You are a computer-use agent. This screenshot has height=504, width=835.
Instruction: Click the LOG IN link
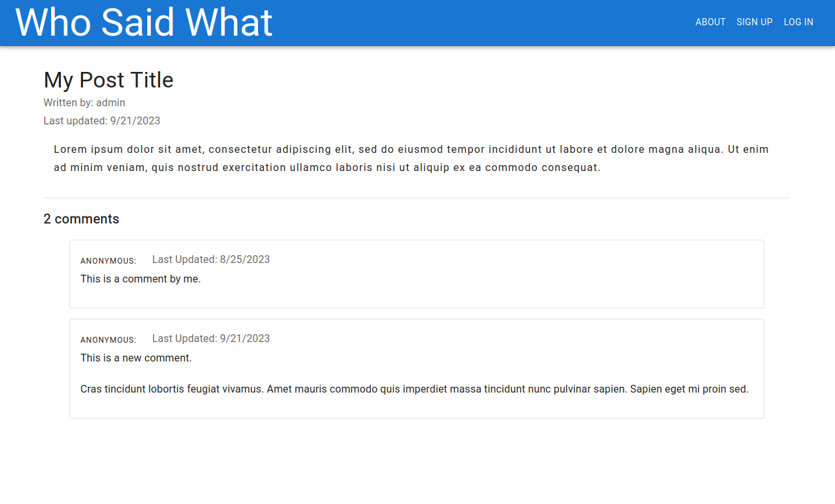798,22
